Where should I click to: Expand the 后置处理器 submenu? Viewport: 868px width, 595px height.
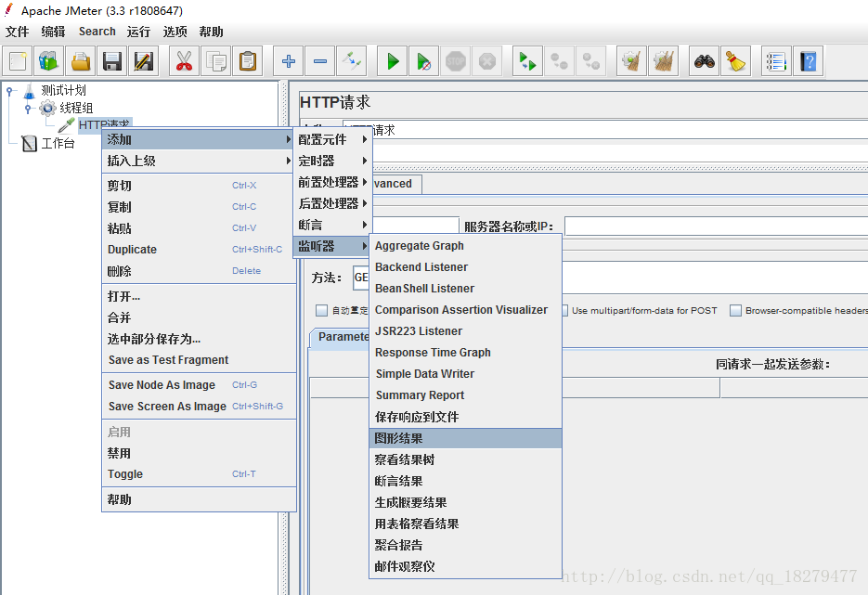[332, 203]
